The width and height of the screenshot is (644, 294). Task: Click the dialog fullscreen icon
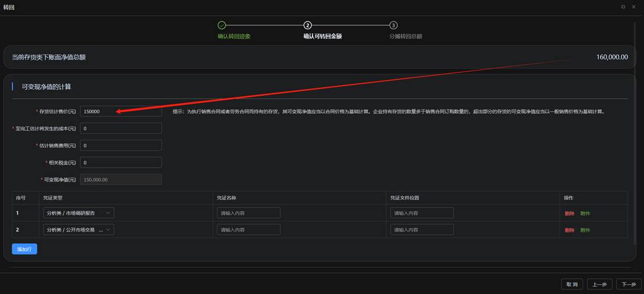pos(623,7)
